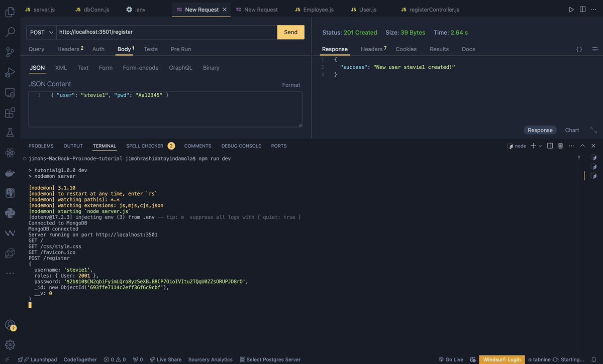Select Form body type
Viewport: 603px width, 364px height.
click(106, 68)
